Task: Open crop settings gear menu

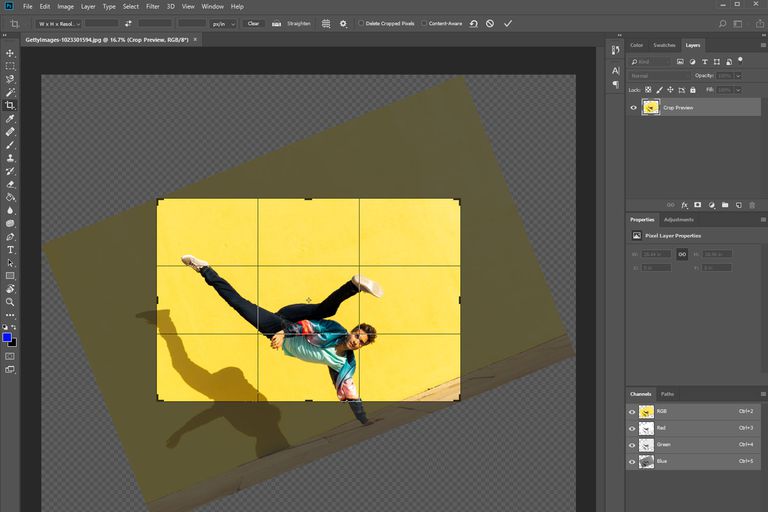Action: pos(343,24)
